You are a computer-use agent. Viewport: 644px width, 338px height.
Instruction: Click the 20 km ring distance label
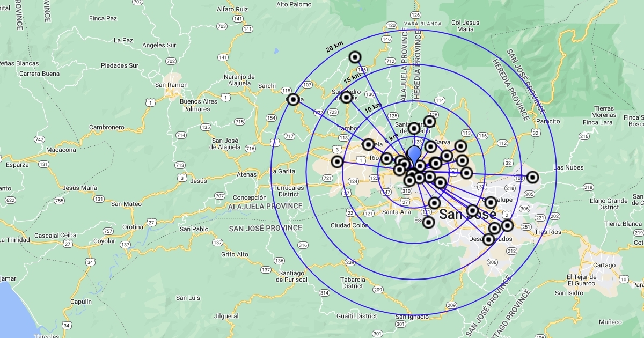[x=334, y=47]
